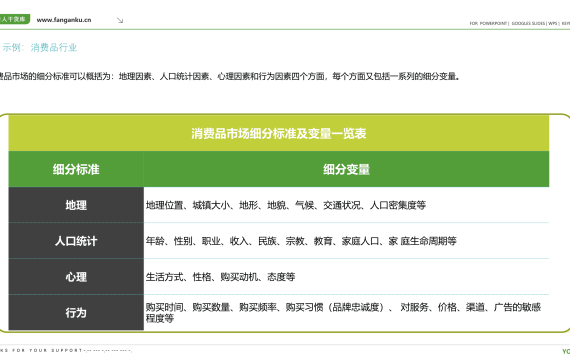Image resolution: width=570 pixels, height=360 pixels.
Task: Open the www.fanganku.cn link
Action: (64, 20)
